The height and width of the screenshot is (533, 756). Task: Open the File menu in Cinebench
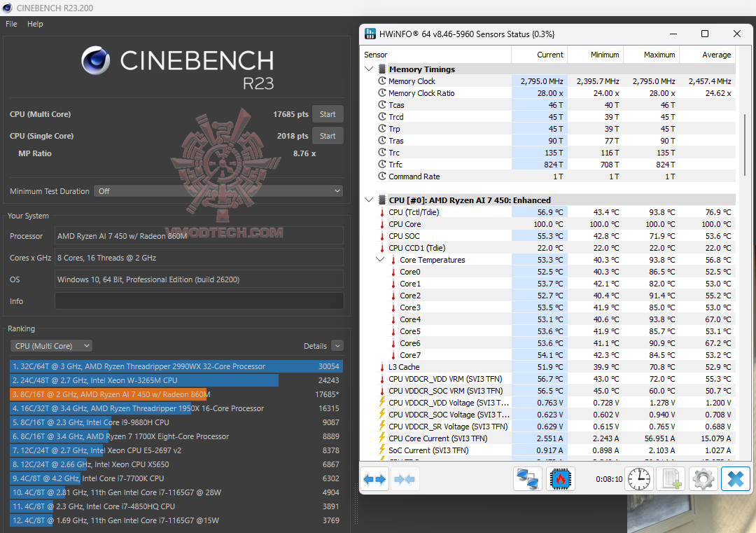point(11,24)
